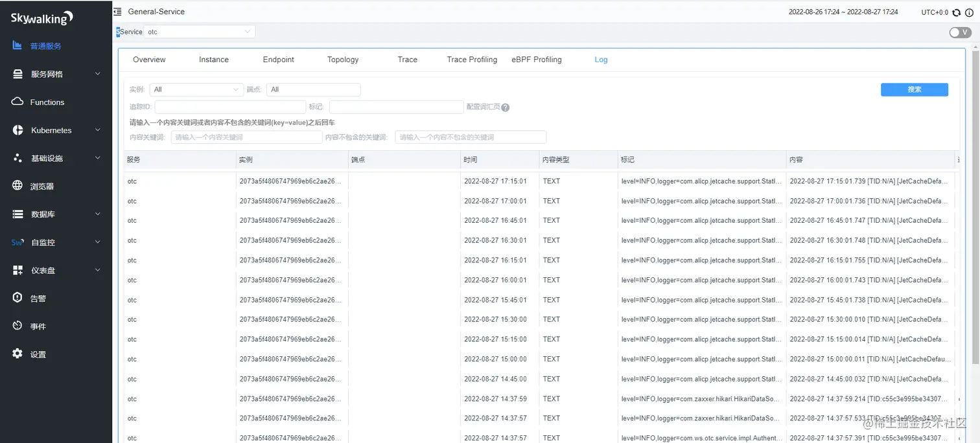Expand the 数据库 menu chevron
Image resolution: width=980 pixels, height=443 pixels.
tap(98, 214)
